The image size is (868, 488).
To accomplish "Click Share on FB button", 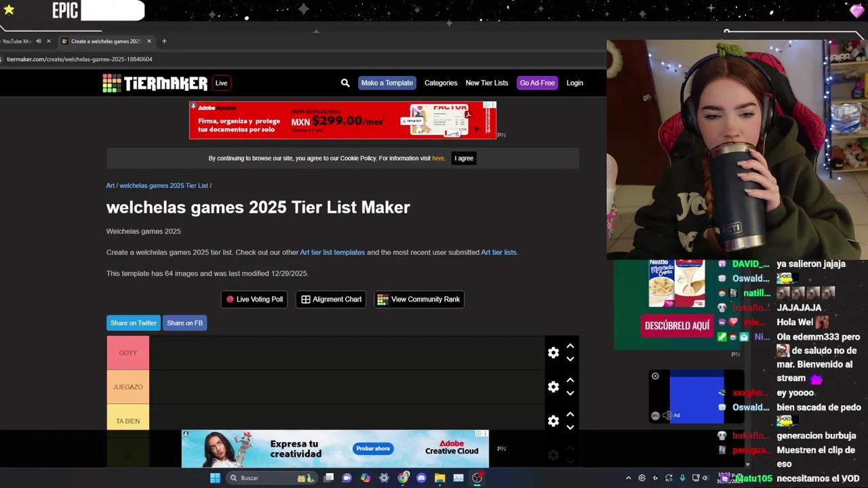I will pyautogui.click(x=185, y=323).
